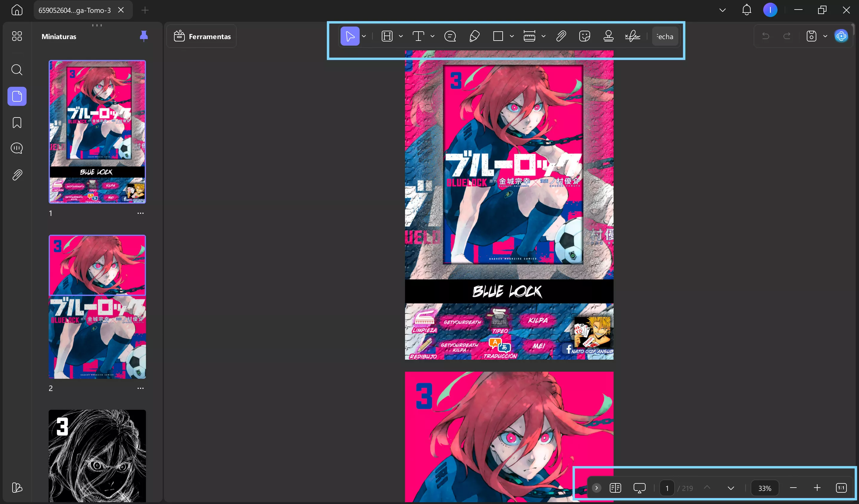Select the signature tool

point(632,36)
